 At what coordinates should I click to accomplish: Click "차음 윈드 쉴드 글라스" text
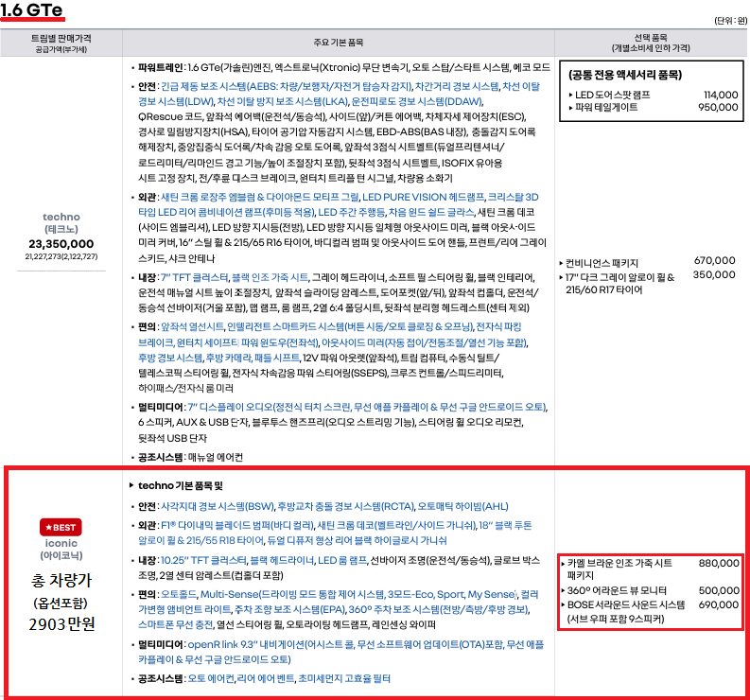click(x=431, y=212)
